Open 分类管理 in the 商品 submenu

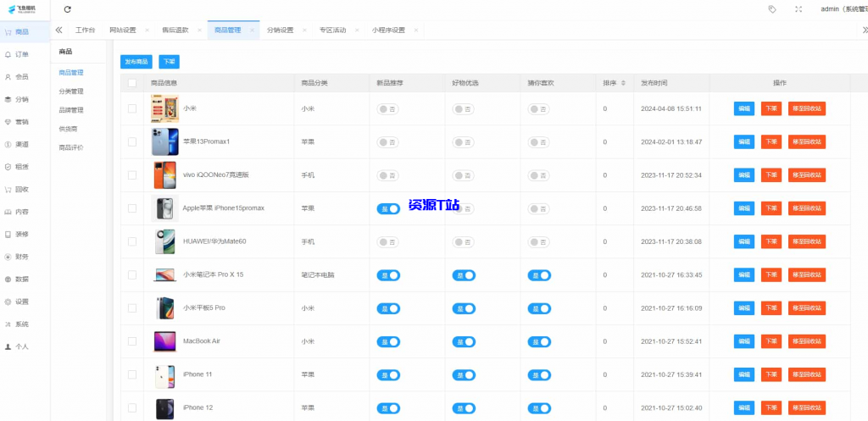[x=71, y=91]
